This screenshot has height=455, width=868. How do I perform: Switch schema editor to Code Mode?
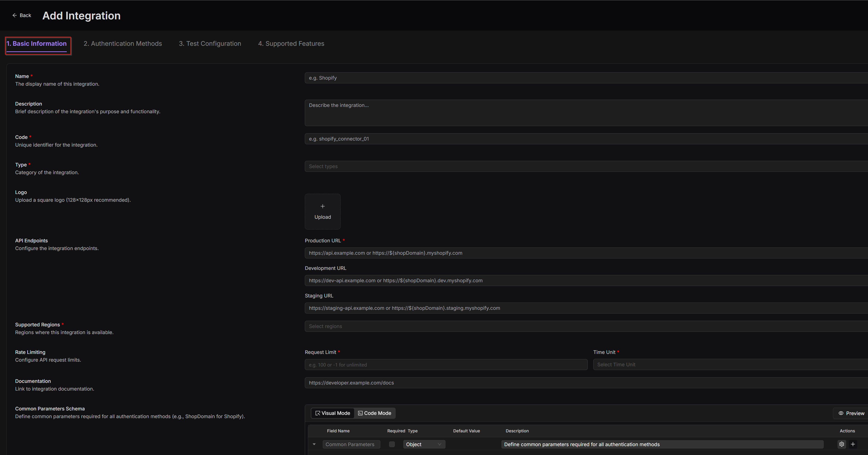pyautogui.click(x=374, y=413)
